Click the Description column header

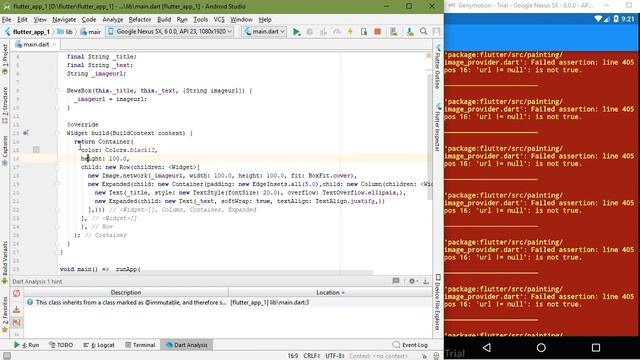click(x=126, y=293)
